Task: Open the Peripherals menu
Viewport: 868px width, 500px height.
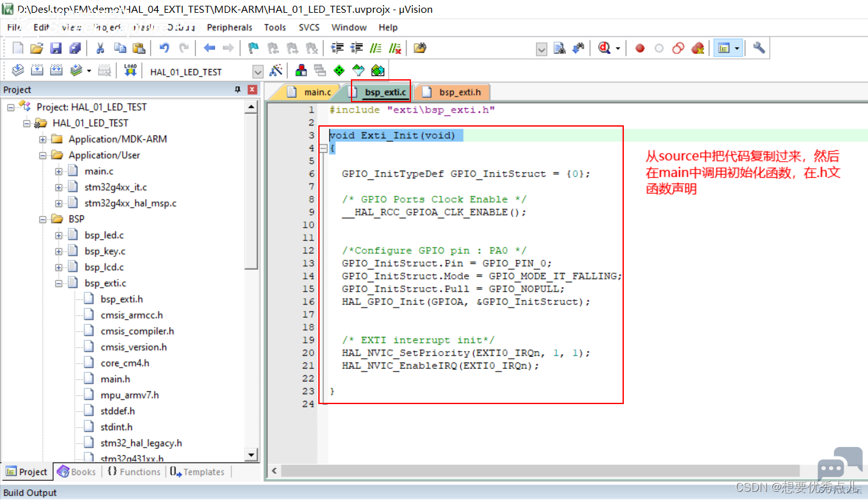Action: [229, 27]
